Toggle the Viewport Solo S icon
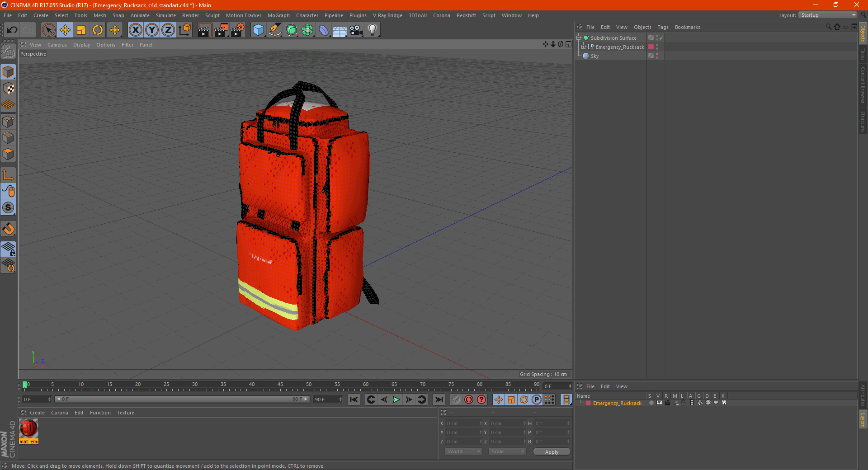 (x=8, y=207)
